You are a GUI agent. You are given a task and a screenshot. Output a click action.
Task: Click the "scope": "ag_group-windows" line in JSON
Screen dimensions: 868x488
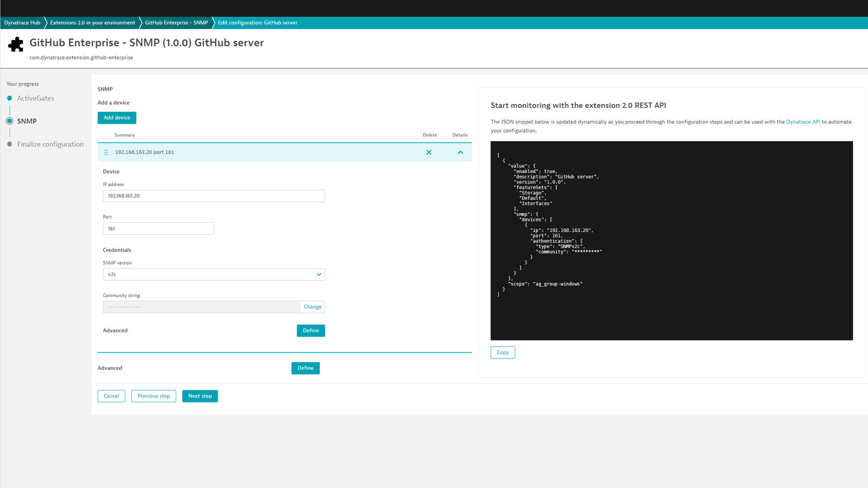pos(545,284)
